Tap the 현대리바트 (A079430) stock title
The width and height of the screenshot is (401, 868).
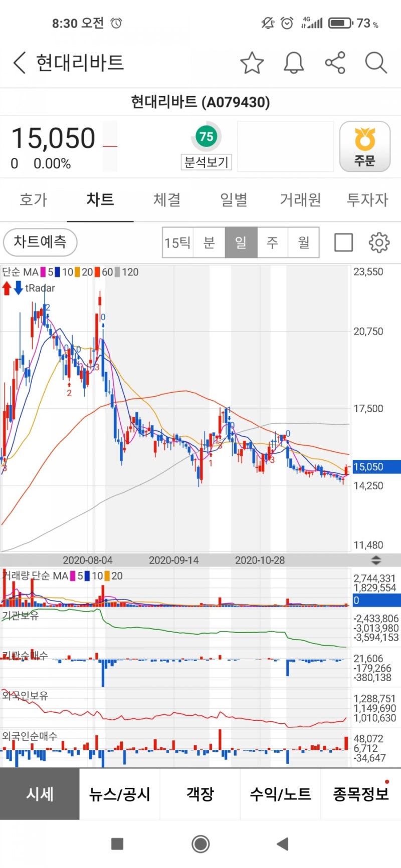pos(200,102)
